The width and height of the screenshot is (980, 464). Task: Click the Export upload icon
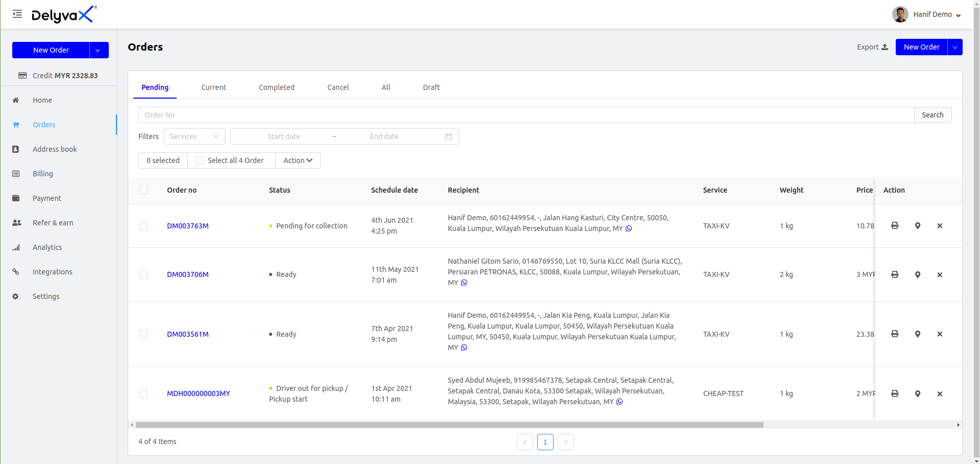tap(885, 47)
